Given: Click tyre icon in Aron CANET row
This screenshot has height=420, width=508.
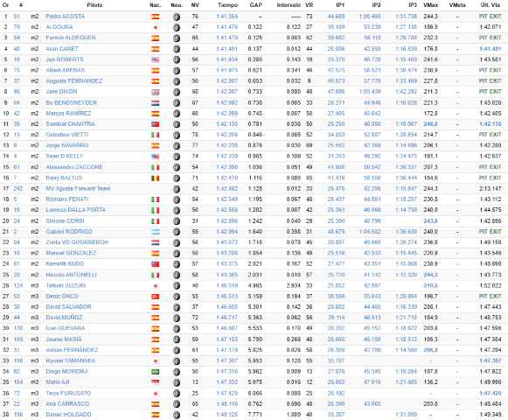Looking at the screenshot, I should (177, 49).
